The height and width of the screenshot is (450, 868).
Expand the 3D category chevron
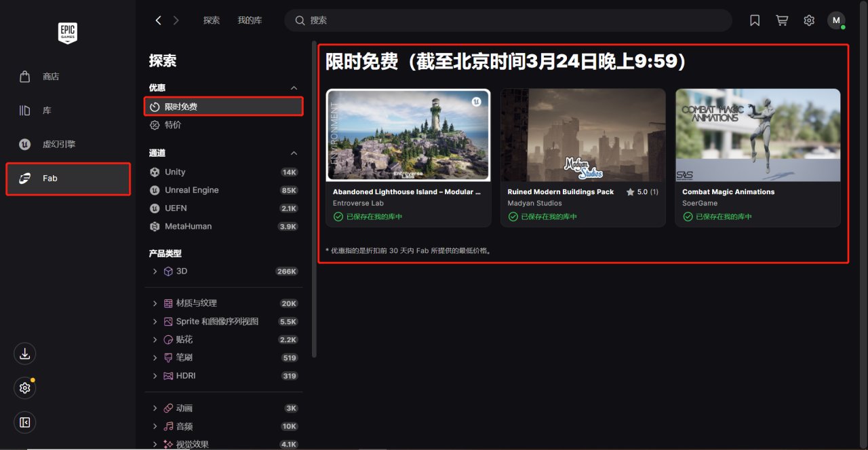point(155,271)
